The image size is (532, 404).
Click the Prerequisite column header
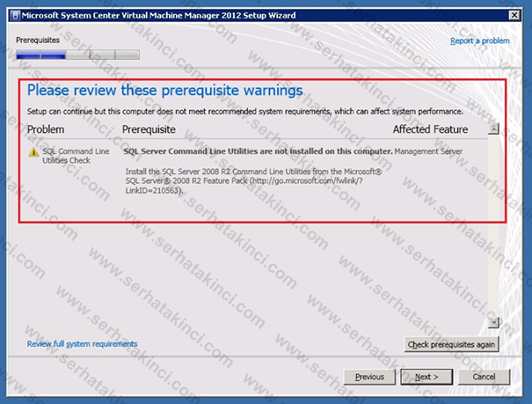pyautogui.click(x=149, y=129)
